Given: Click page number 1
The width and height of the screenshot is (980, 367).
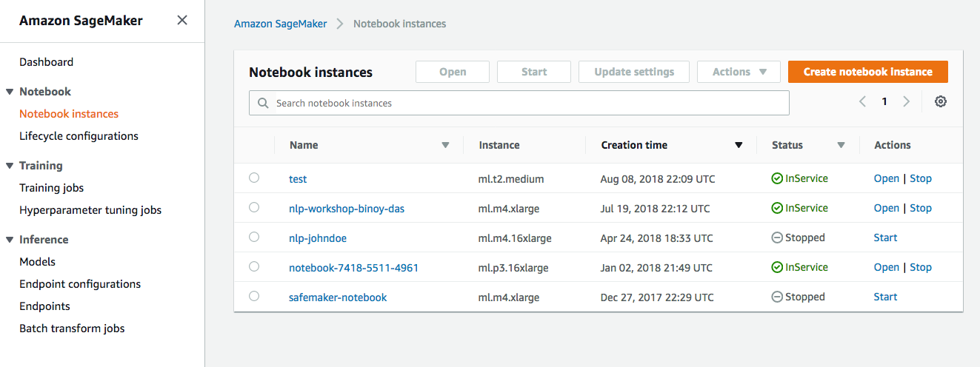Looking at the screenshot, I should click(x=884, y=102).
